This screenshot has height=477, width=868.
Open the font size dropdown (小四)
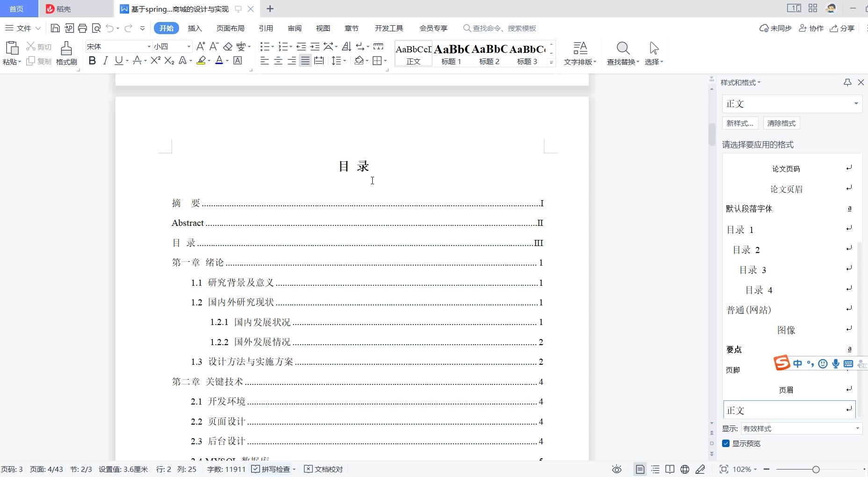pyautogui.click(x=189, y=46)
